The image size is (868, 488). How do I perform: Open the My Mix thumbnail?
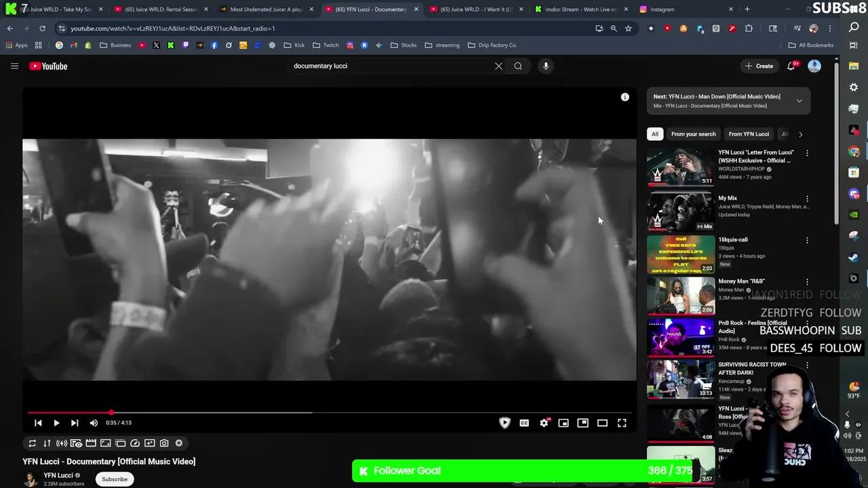680,213
